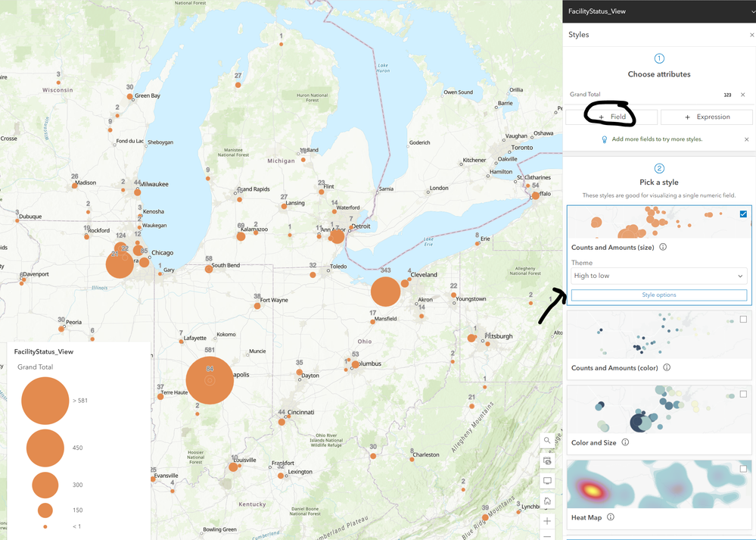Remove the Grand Total attribute
The width and height of the screenshot is (756, 540).
(x=743, y=95)
